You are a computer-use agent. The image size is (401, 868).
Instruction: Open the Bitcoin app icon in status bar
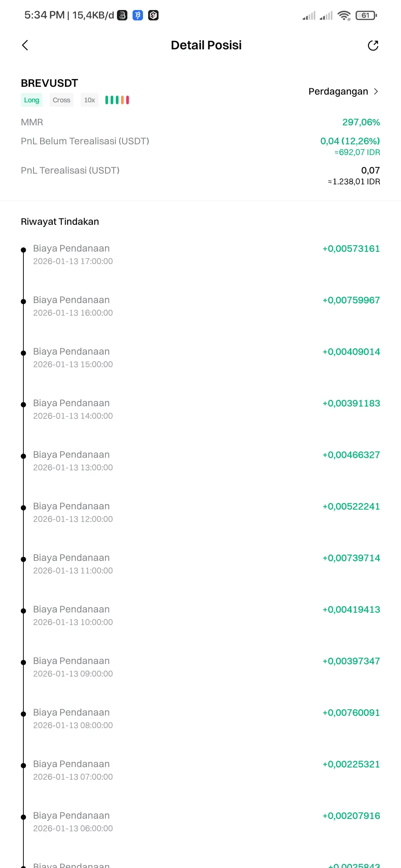pos(137,15)
